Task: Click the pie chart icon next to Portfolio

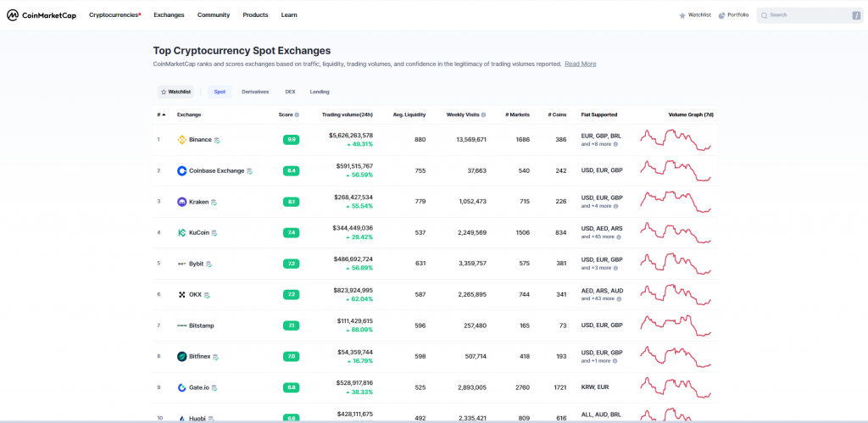Action: point(722,15)
